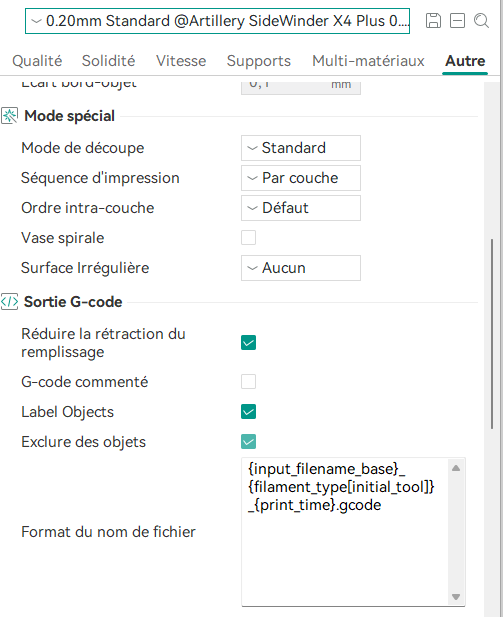Click the Label Objects label
This screenshot has width=503, height=617.
67,412
